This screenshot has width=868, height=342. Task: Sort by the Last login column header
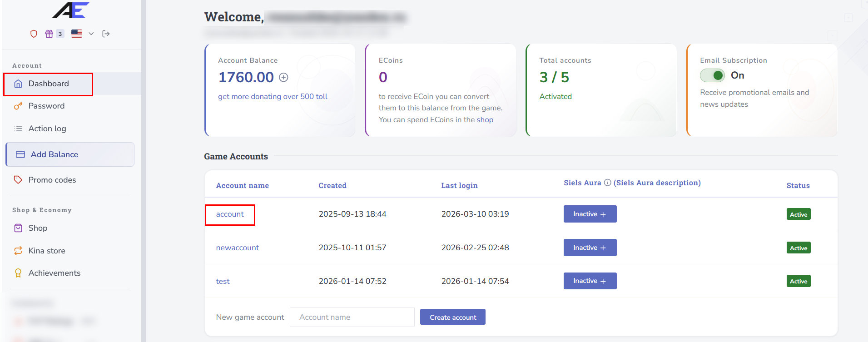[x=459, y=185]
